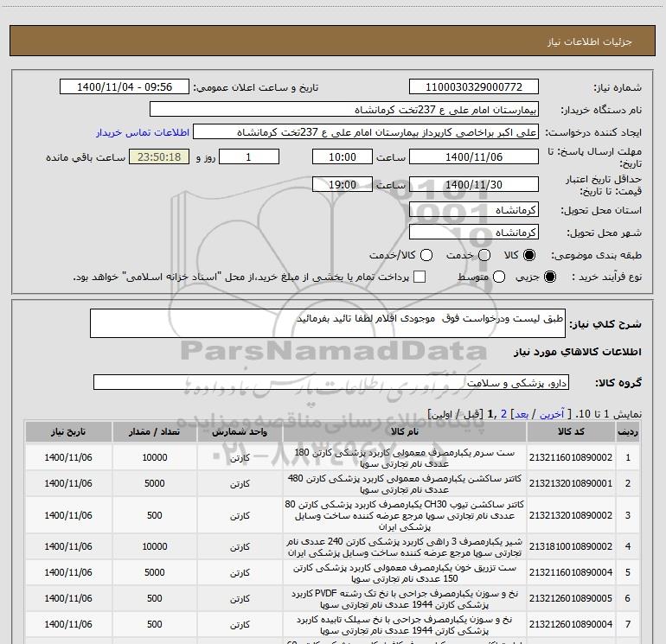Toggle the اسناد خزانه اسلامی payment checkbox

pos(419,277)
